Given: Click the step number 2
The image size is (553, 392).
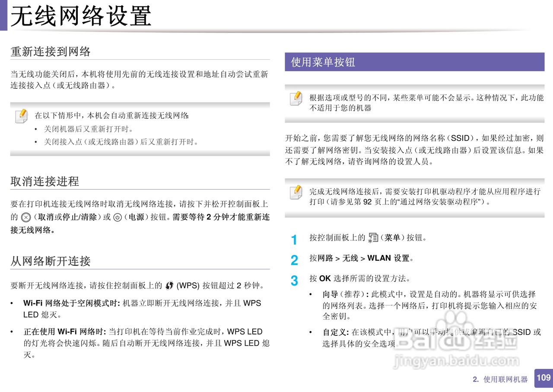Looking at the screenshot, I should pyautogui.click(x=294, y=260).
